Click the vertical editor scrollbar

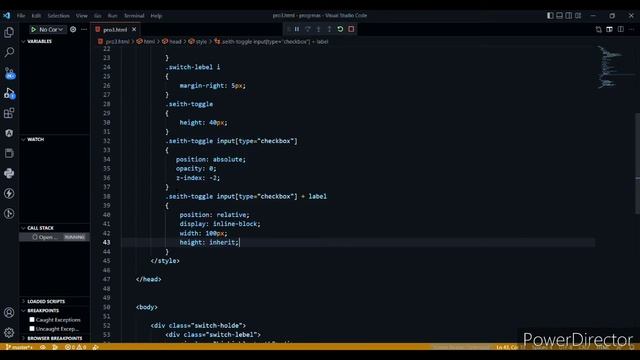point(638,163)
